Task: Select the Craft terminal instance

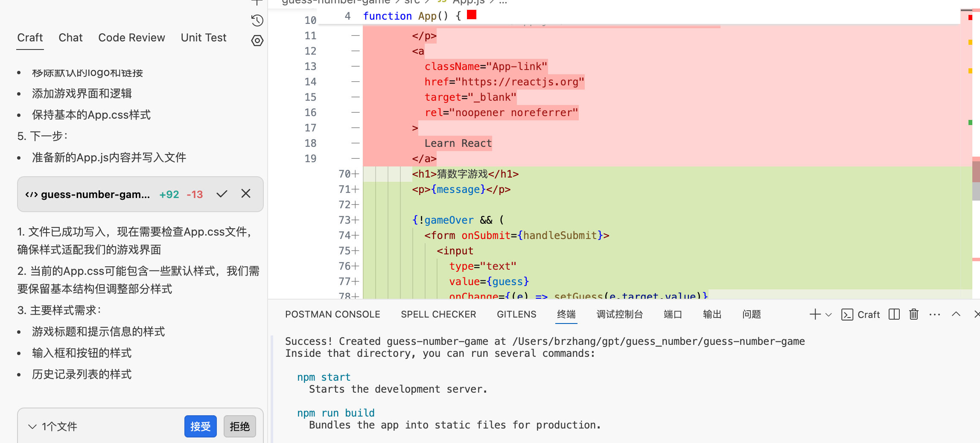Action: pos(860,315)
